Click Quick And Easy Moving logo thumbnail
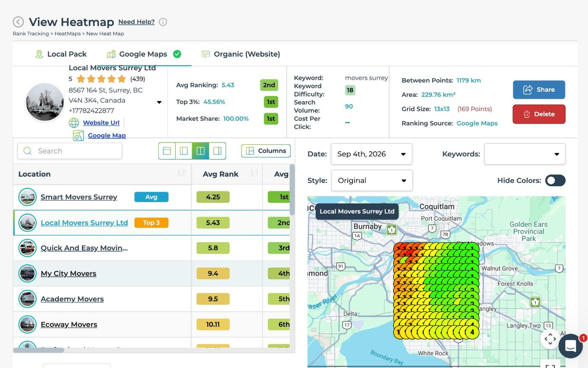 point(27,248)
